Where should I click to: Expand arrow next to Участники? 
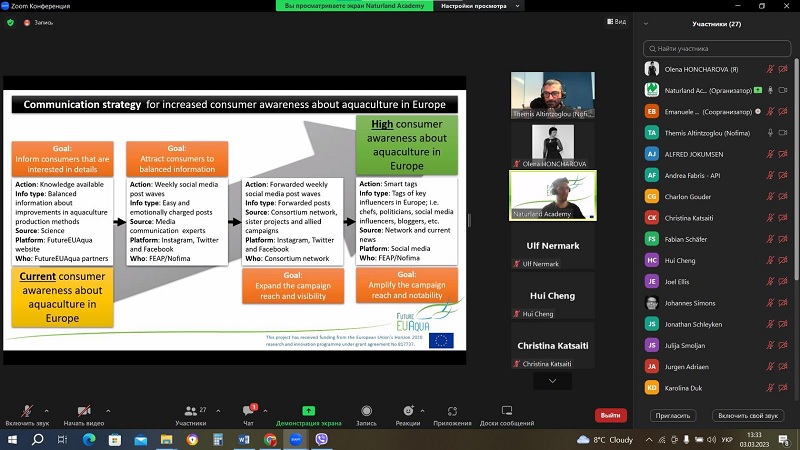click(x=218, y=411)
